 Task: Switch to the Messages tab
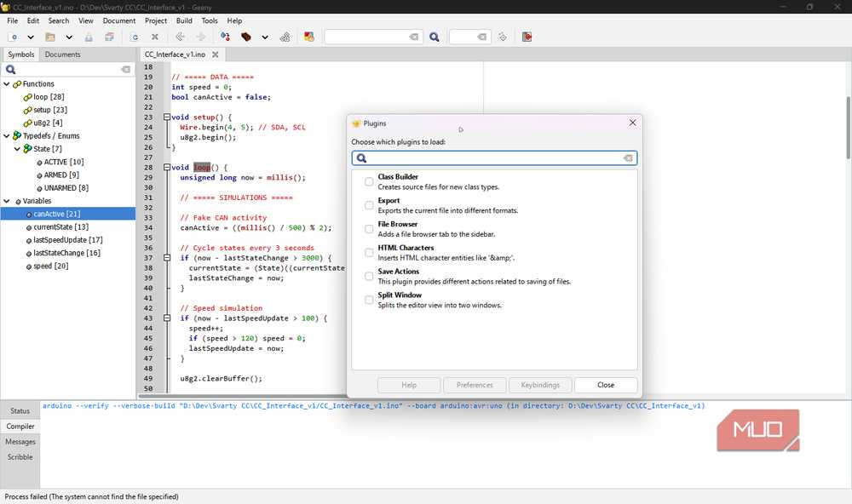point(20,442)
